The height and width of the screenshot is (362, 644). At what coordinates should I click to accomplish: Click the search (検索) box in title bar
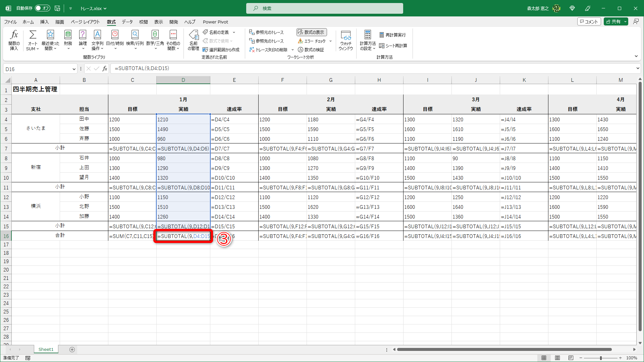[x=324, y=8]
